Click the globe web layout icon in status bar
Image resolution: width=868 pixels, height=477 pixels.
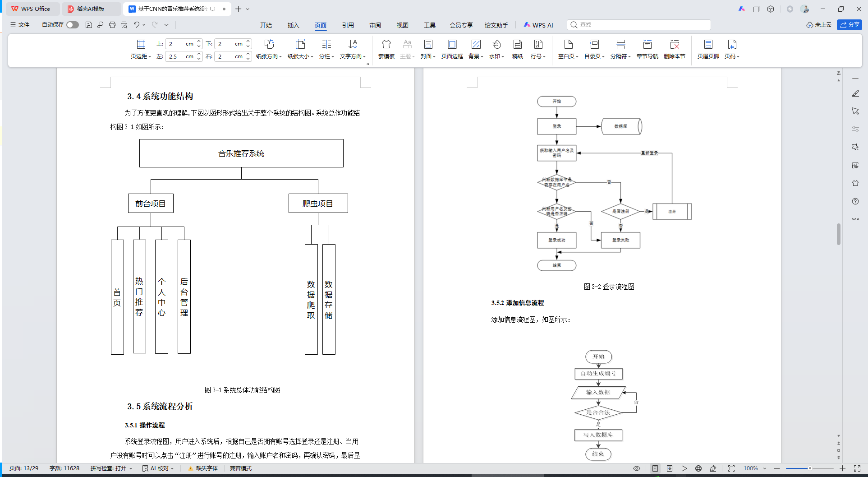(698, 468)
